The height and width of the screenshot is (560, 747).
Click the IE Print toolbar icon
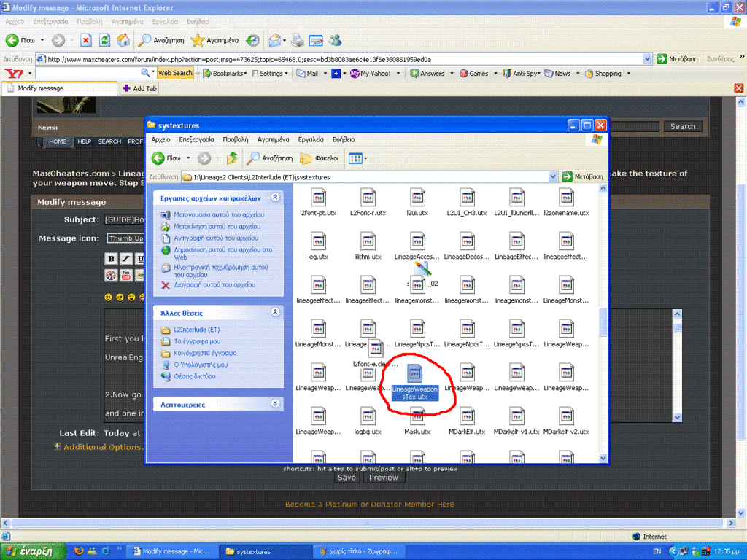(x=298, y=40)
